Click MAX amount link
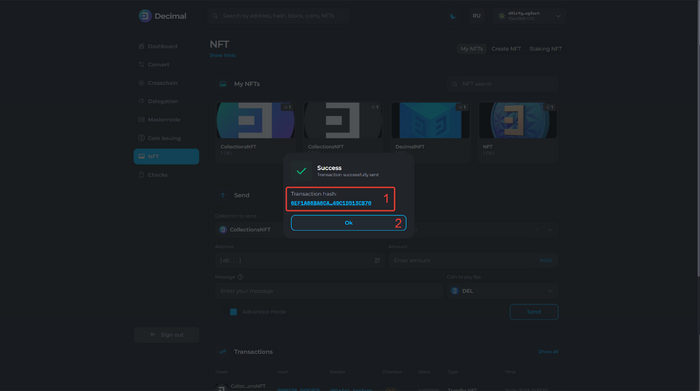The width and height of the screenshot is (700, 391). pos(546,261)
